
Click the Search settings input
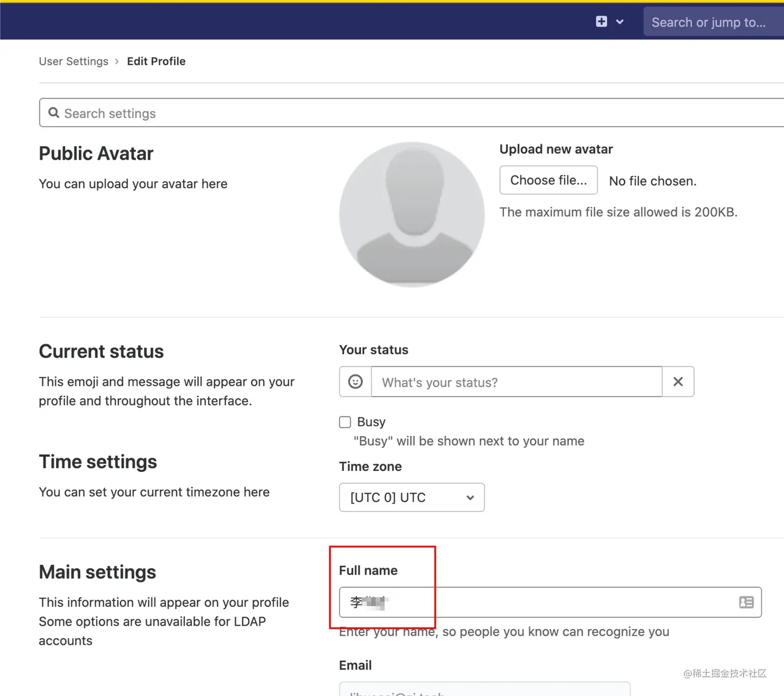[x=412, y=113]
